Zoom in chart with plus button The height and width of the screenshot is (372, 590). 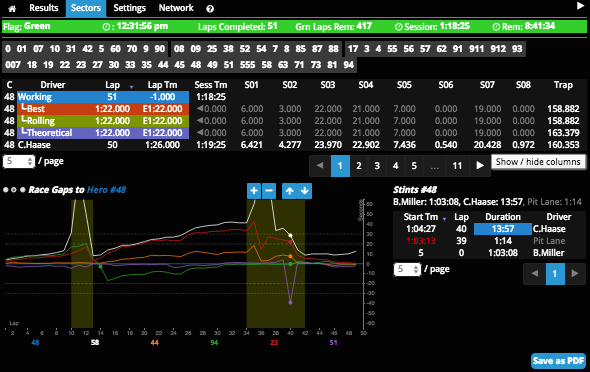tap(254, 191)
